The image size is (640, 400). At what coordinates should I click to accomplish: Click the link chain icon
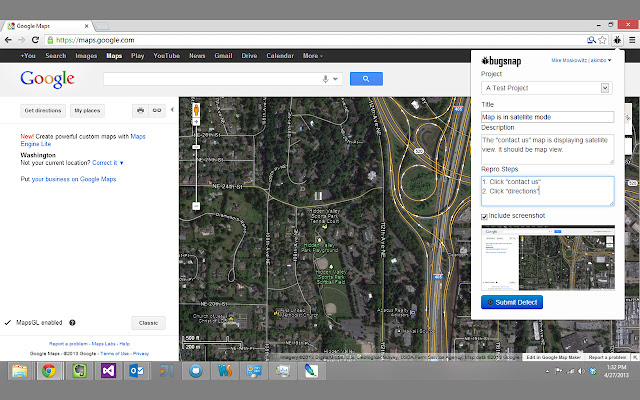click(157, 110)
